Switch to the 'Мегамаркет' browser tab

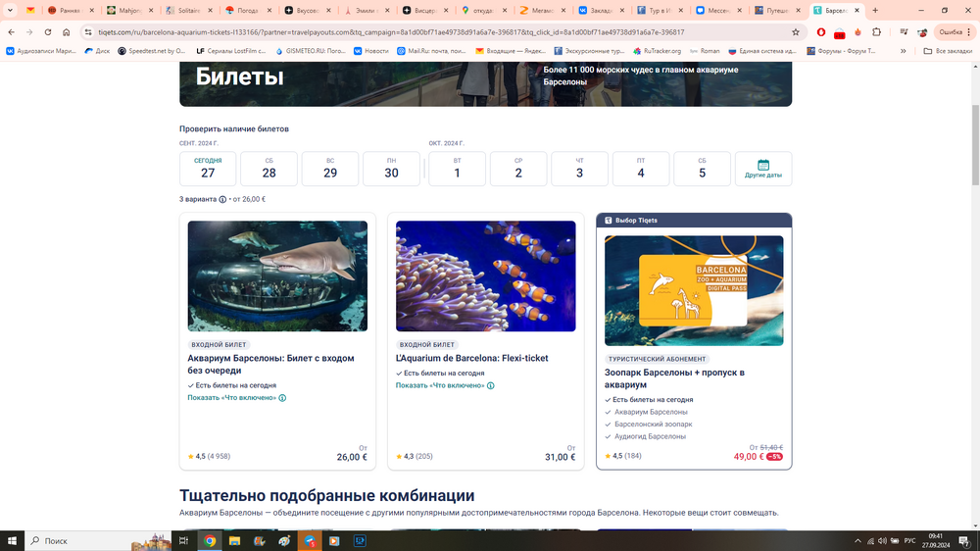(543, 10)
